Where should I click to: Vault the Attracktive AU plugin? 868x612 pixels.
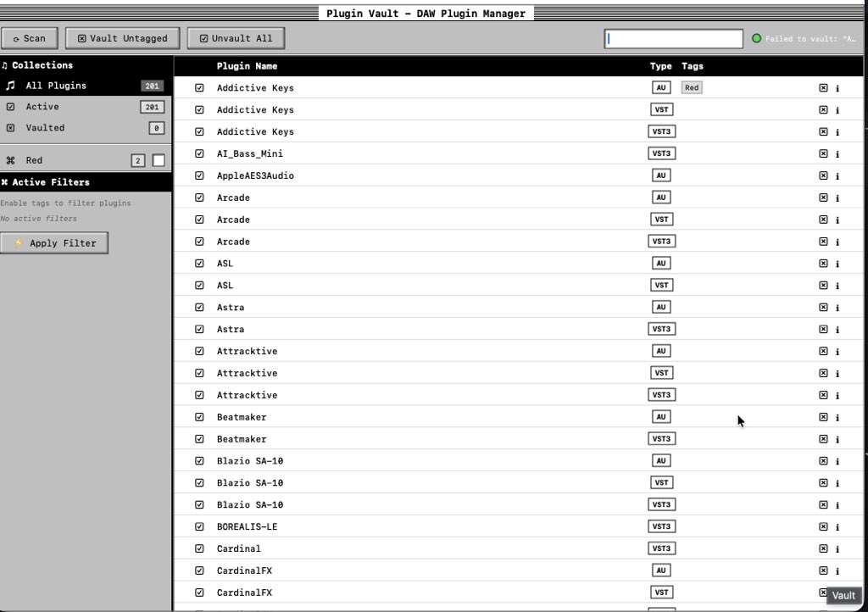click(823, 351)
